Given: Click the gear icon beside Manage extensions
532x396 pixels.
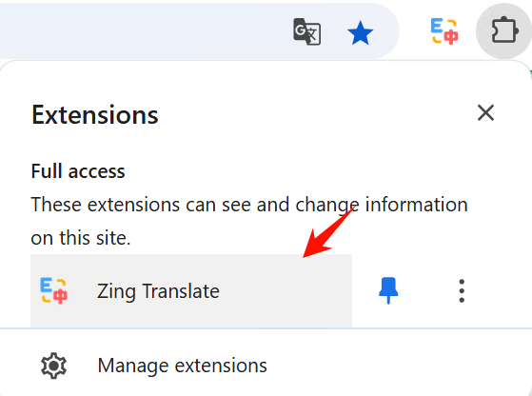Looking at the screenshot, I should click(x=53, y=366).
